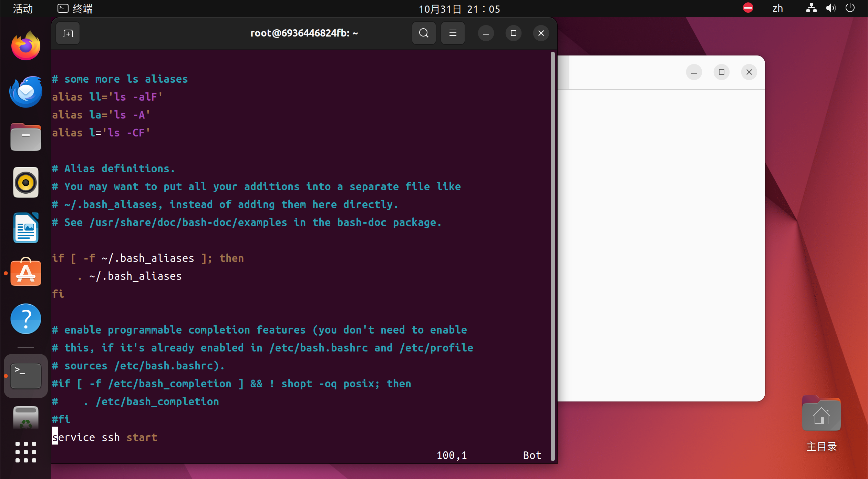Launch Rhythmbox music player
868x479 pixels.
(26, 182)
